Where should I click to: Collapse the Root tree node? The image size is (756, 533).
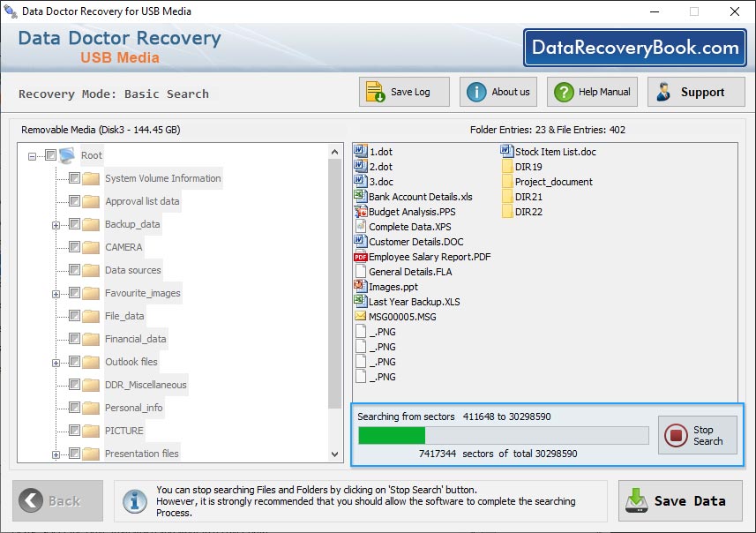(32, 155)
